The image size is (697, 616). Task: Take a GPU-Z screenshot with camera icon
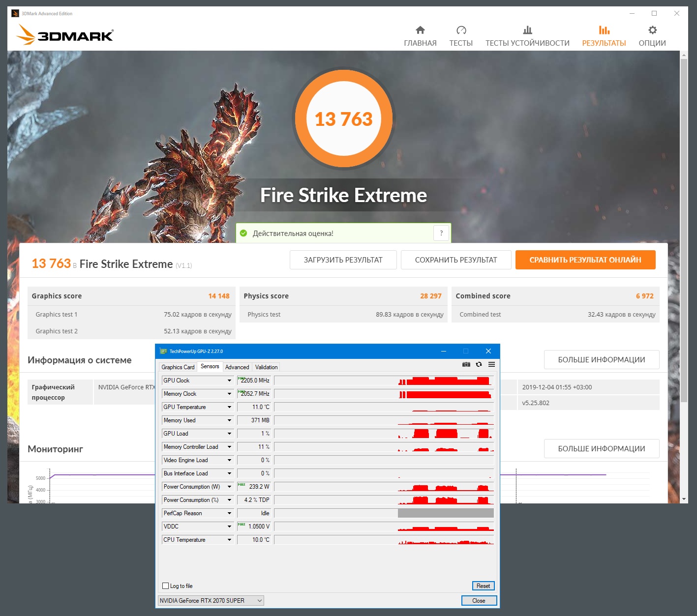[x=466, y=364]
